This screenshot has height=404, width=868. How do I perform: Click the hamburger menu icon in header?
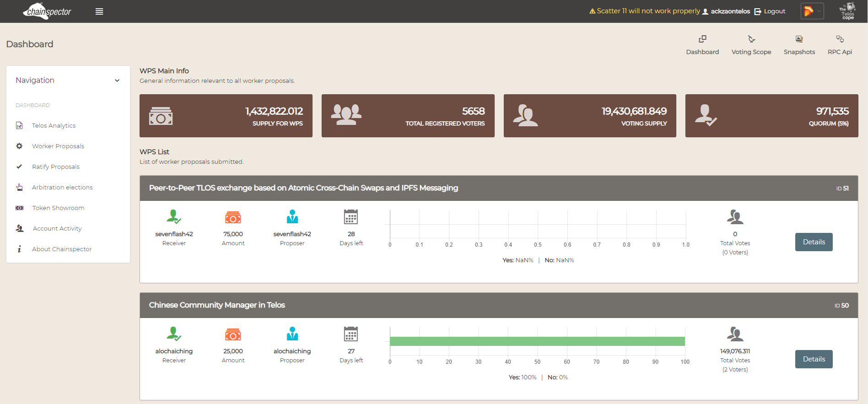(x=99, y=11)
